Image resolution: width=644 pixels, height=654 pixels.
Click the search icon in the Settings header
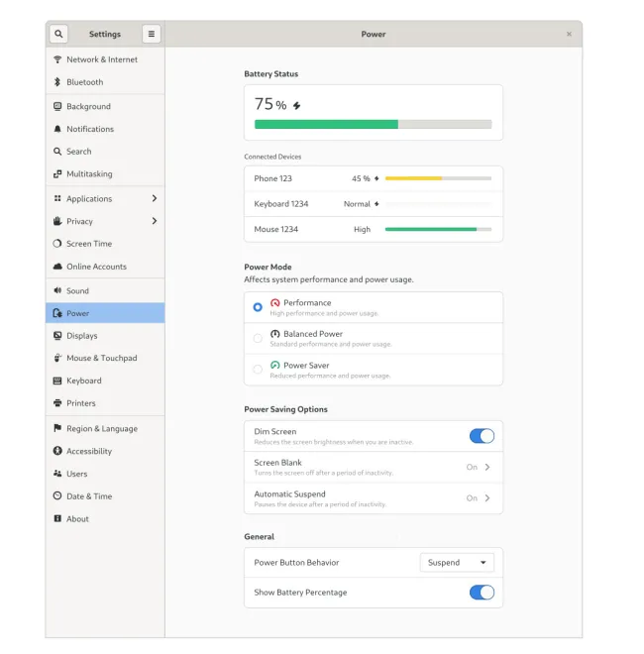[58, 34]
